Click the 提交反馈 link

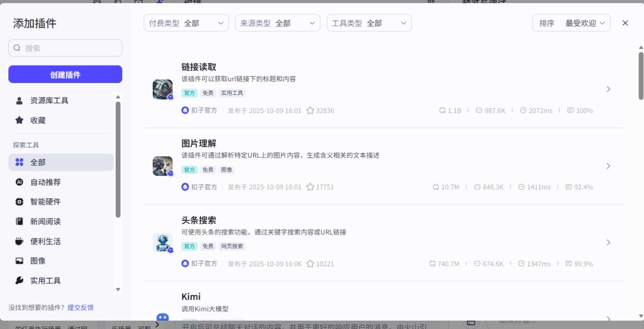[x=80, y=307]
